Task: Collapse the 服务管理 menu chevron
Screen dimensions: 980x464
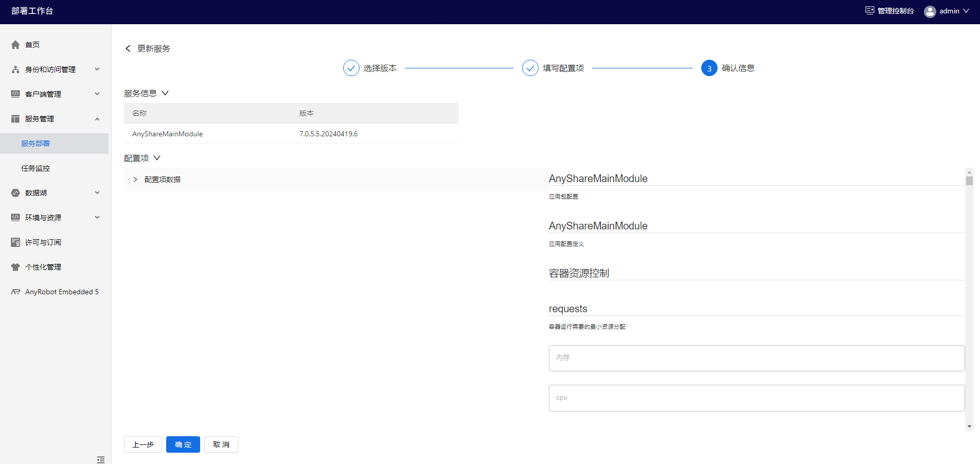Action: (x=97, y=119)
